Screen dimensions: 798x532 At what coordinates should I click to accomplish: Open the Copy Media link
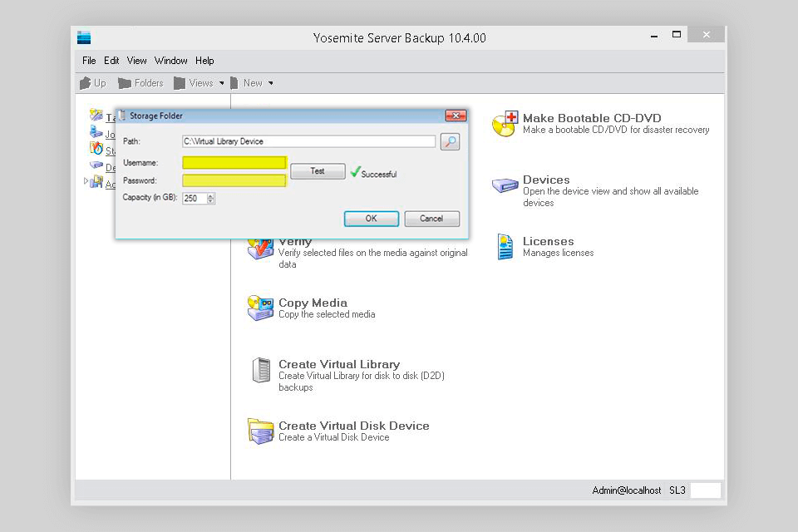(313, 303)
